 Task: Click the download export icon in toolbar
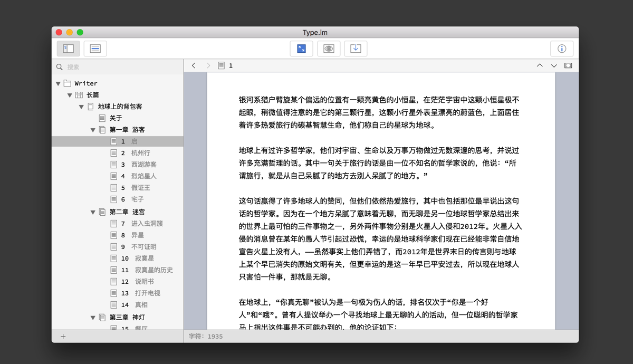[356, 49]
